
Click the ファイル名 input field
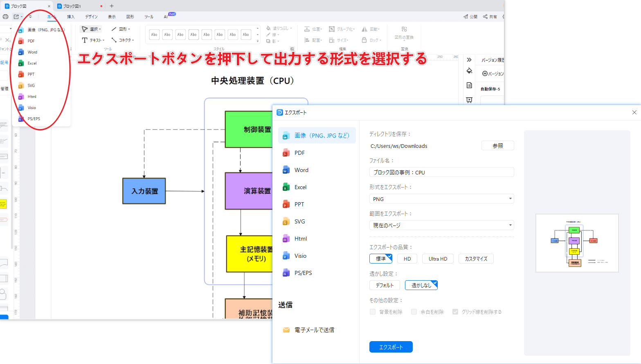click(441, 172)
